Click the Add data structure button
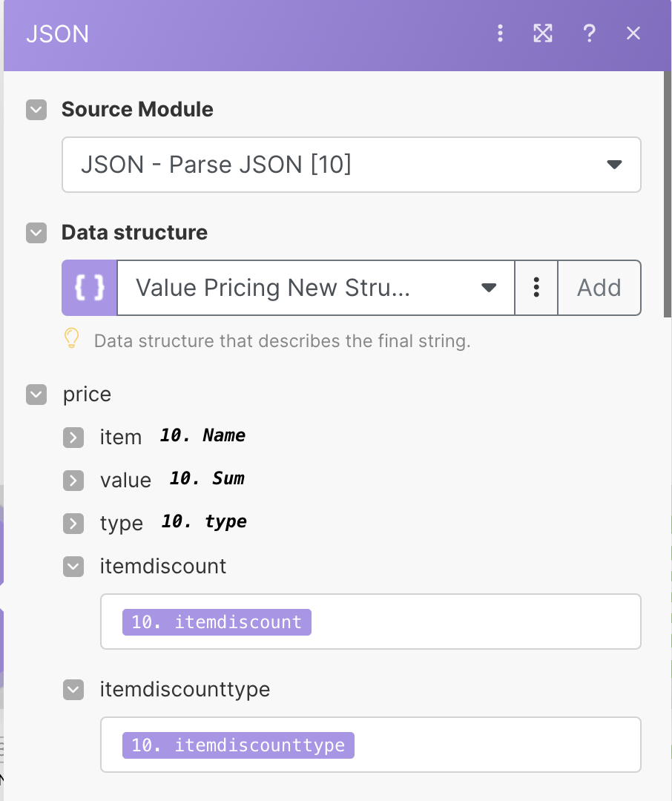This screenshot has height=801, width=672. [x=599, y=288]
